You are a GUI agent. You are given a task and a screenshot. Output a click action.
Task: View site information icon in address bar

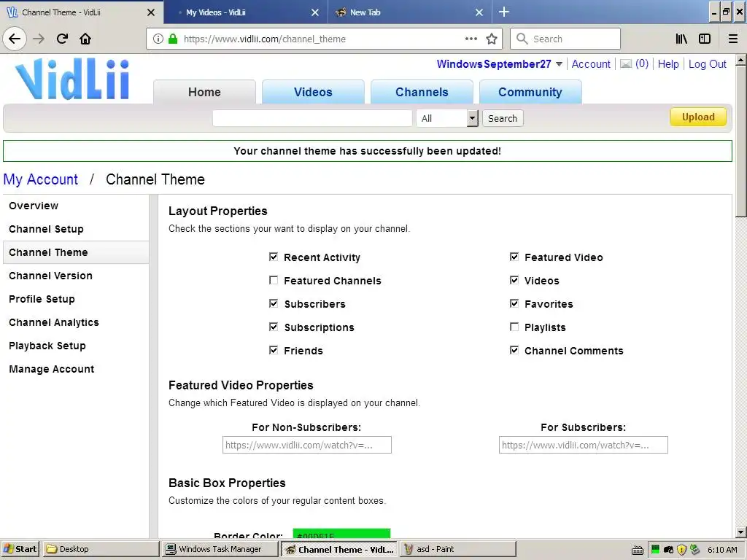[x=158, y=39]
